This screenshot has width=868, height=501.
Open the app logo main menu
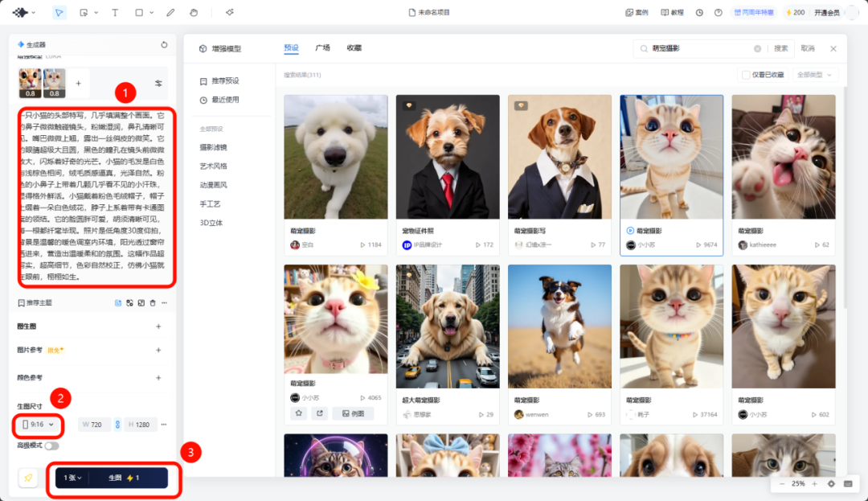pos(20,12)
